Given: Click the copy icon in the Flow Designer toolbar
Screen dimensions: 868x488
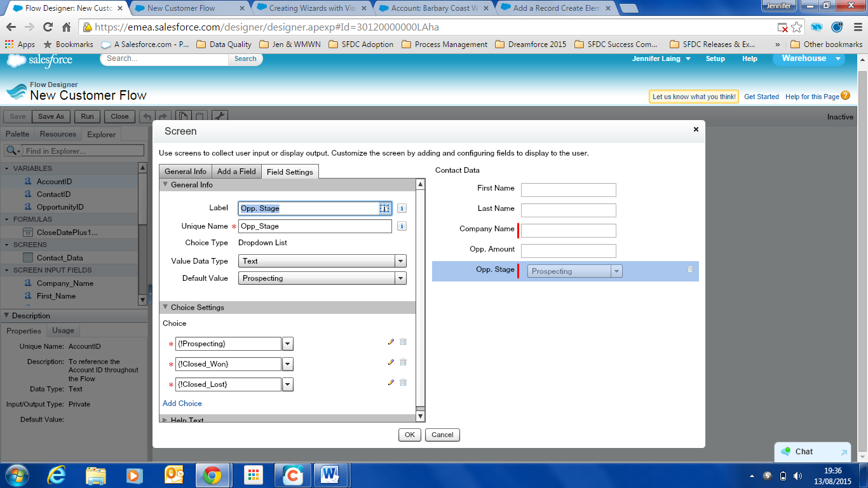Looking at the screenshot, I should (183, 117).
